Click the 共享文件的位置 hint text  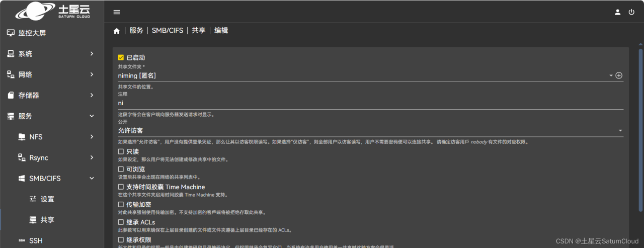coord(136,87)
